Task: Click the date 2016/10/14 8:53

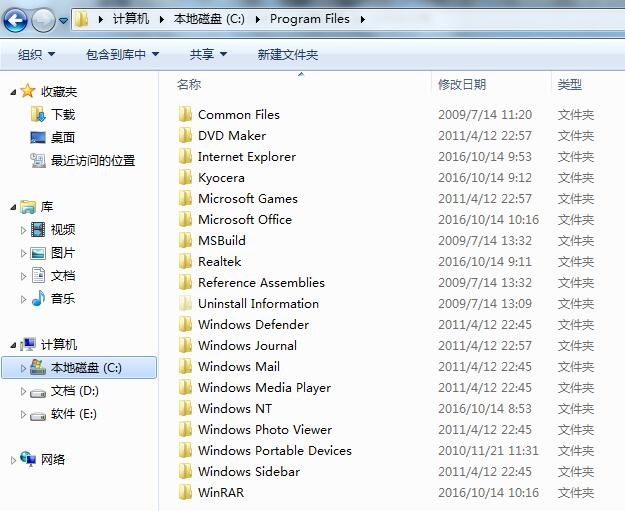Action: coord(485,409)
